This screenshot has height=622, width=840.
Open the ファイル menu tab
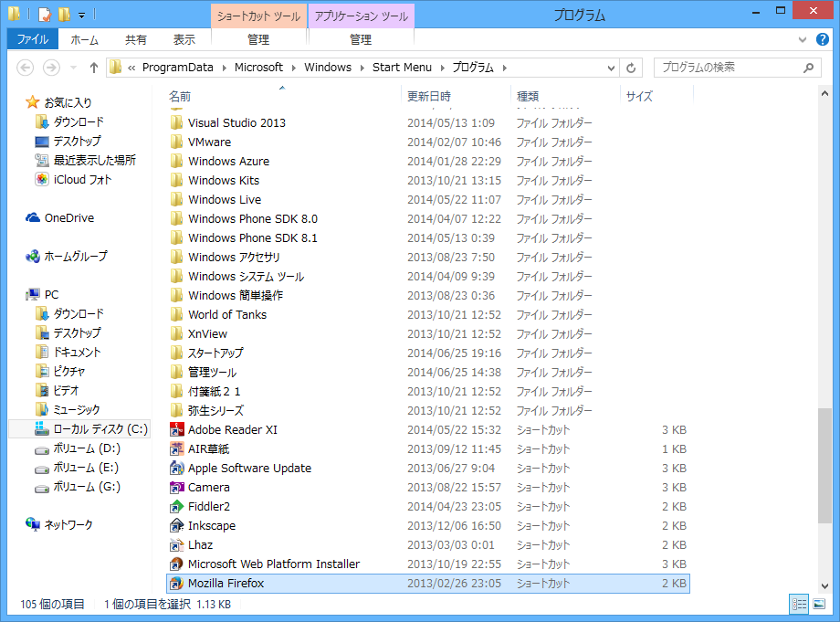tap(33, 39)
